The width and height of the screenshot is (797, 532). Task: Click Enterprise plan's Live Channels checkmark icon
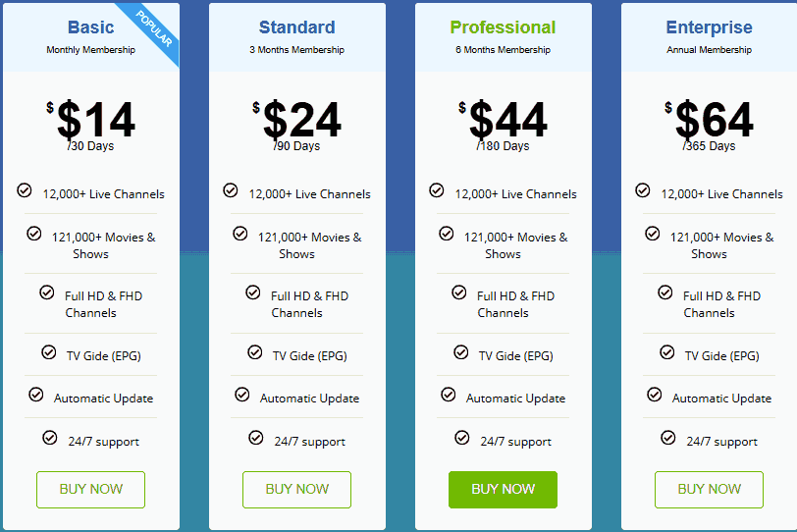(x=643, y=190)
